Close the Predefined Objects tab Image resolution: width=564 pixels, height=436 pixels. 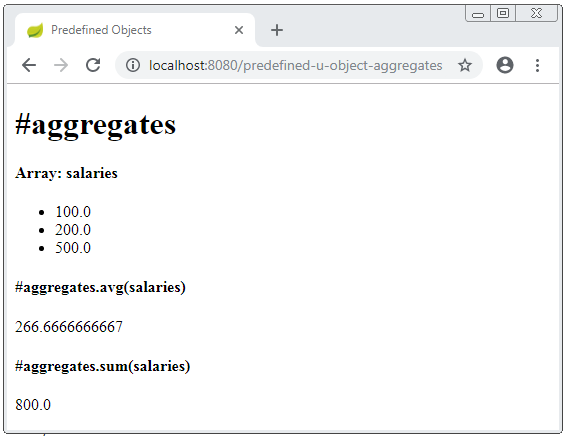239,30
